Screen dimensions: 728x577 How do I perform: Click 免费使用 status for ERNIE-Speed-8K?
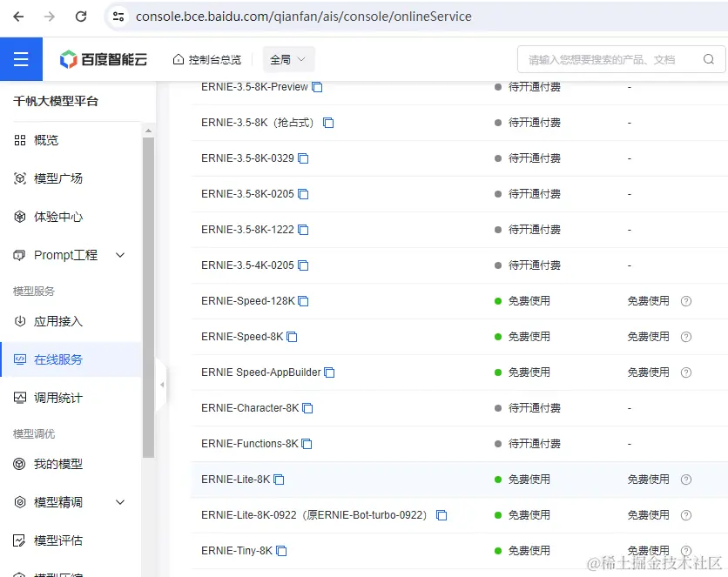coord(529,337)
